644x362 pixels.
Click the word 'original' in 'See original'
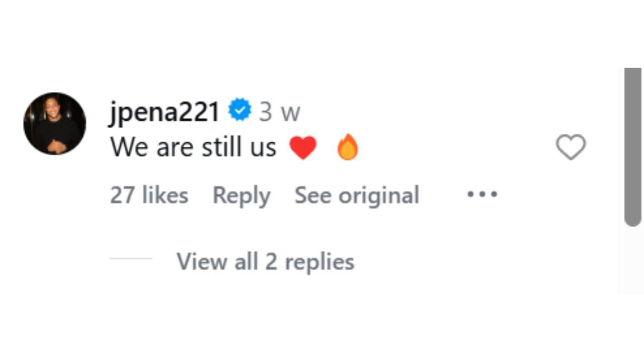coord(378,195)
